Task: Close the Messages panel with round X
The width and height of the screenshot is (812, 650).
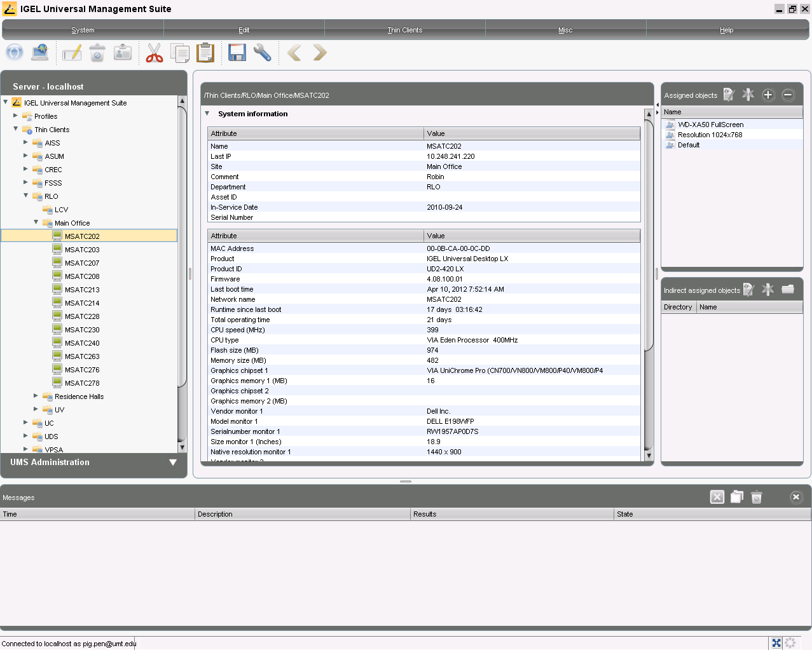Action: click(796, 497)
